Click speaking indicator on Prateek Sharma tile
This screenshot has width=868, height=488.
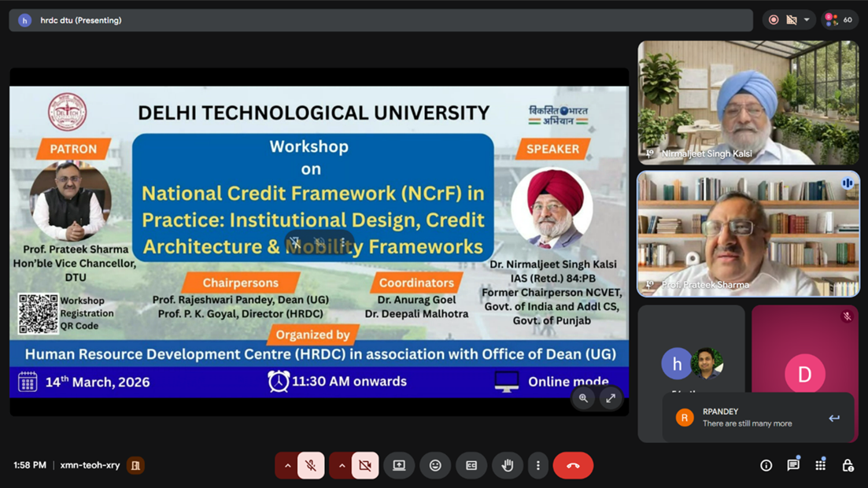(x=847, y=183)
